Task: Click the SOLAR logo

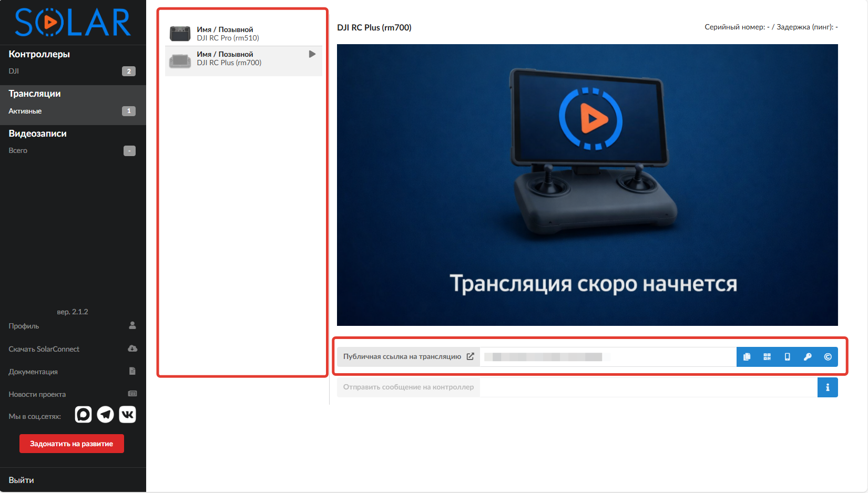Action: coord(73,22)
